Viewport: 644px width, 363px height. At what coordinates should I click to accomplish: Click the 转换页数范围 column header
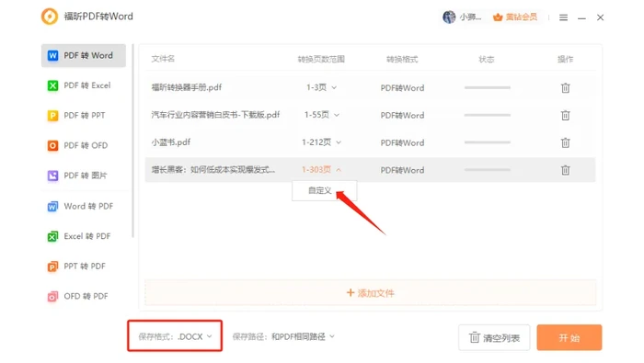click(x=321, y=60)
